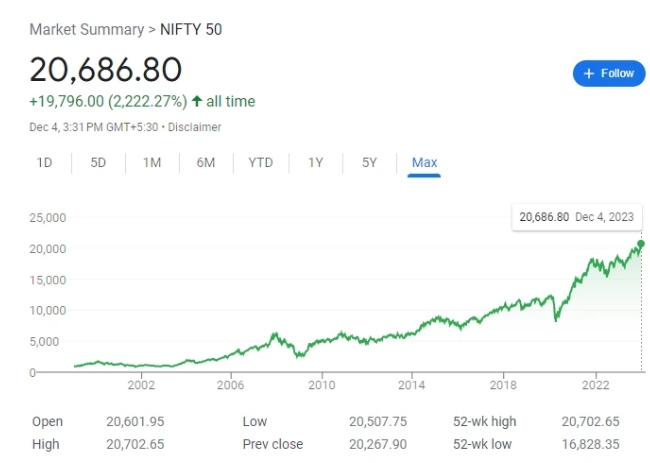The height and width of the screenshot is (463, 650).
Task: Click the 20,686.80 Dec 4, 2023 tooltip
Action: point(577,216)
